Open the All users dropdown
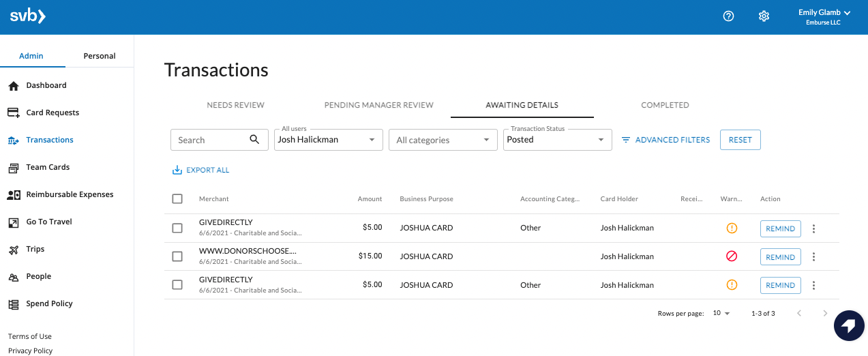Screen dimensions: 868x356 point(329,140)
